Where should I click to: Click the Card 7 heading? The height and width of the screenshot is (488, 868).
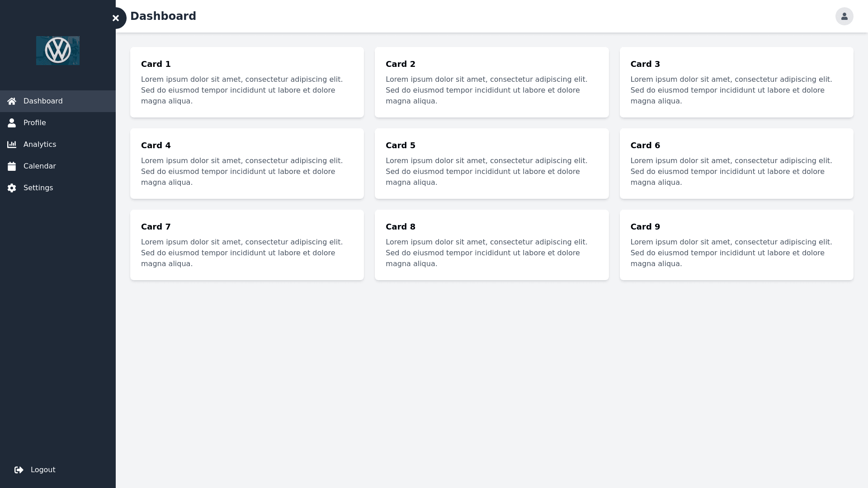coord(156,227)
